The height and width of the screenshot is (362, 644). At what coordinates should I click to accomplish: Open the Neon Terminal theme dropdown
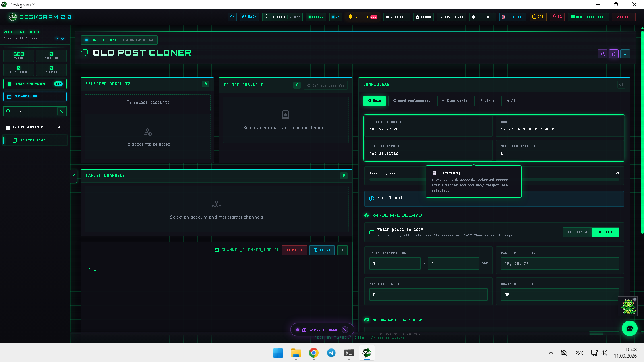[588, 17]
